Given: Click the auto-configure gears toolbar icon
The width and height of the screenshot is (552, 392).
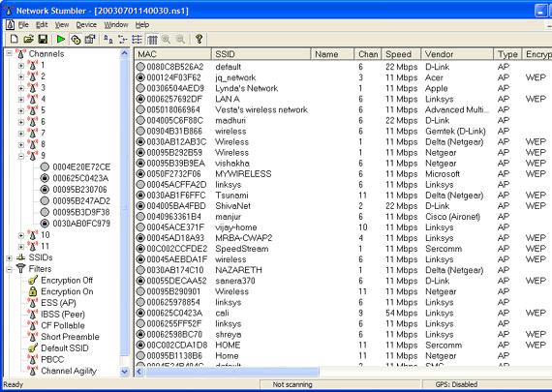Looking at the screenshot, I should point(76,39).
